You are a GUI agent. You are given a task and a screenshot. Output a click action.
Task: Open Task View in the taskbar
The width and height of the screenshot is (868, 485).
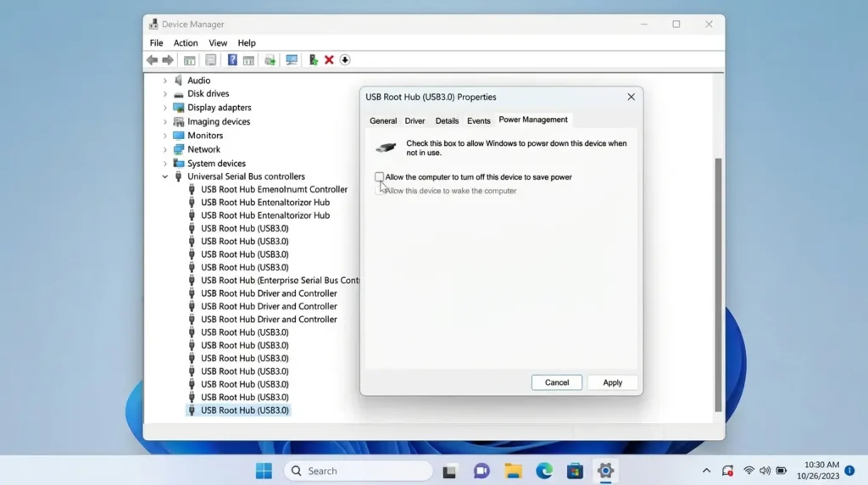coord(449,471)
